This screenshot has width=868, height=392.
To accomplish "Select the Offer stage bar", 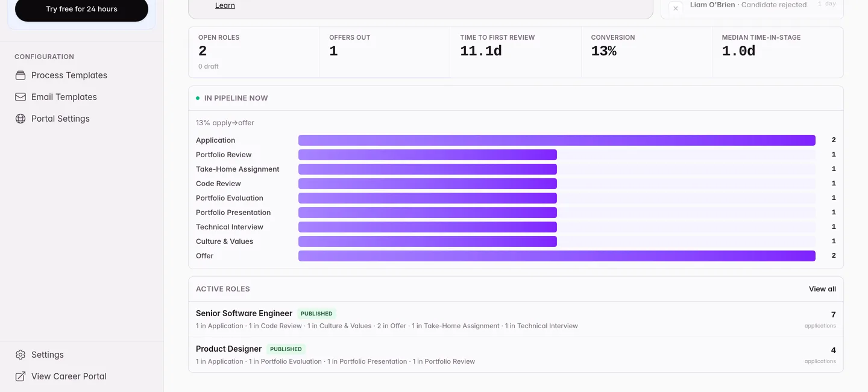I will pos(557,256).
